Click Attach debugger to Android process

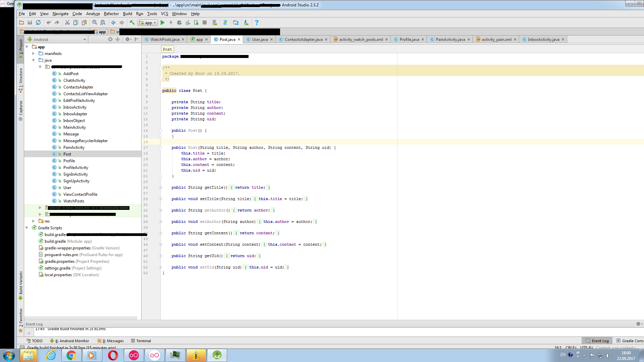pos(196,22)
